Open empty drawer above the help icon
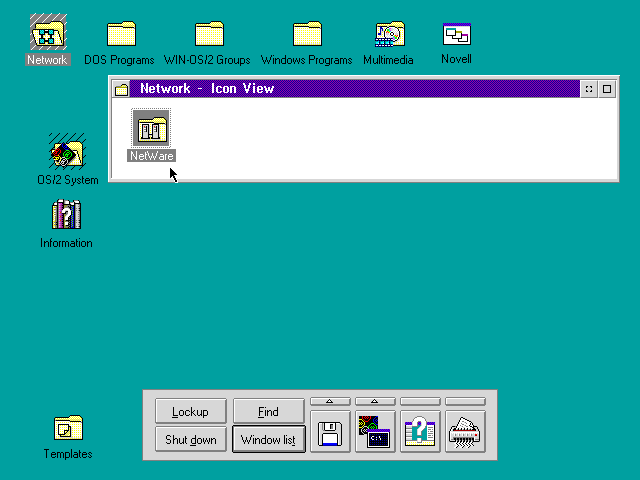The width and height of the screenshot is (640, 480). pyautogui.click(x=420, y=401)
